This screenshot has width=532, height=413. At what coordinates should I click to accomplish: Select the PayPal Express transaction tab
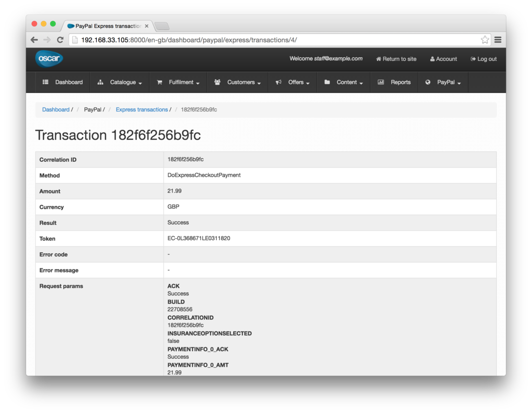click(108, 26)
